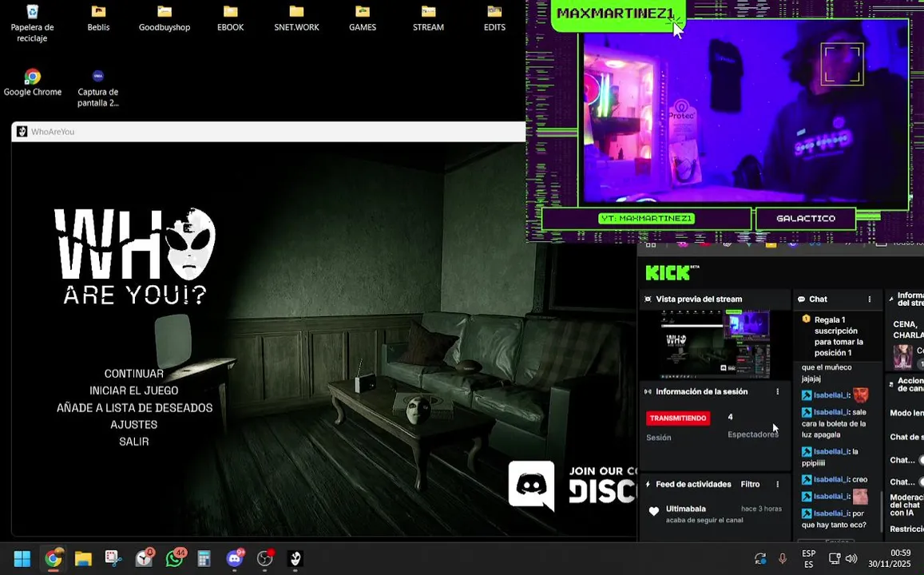Open the Papelera de reciclaje desktop icon
924x575 pixels.
(33, 24)
